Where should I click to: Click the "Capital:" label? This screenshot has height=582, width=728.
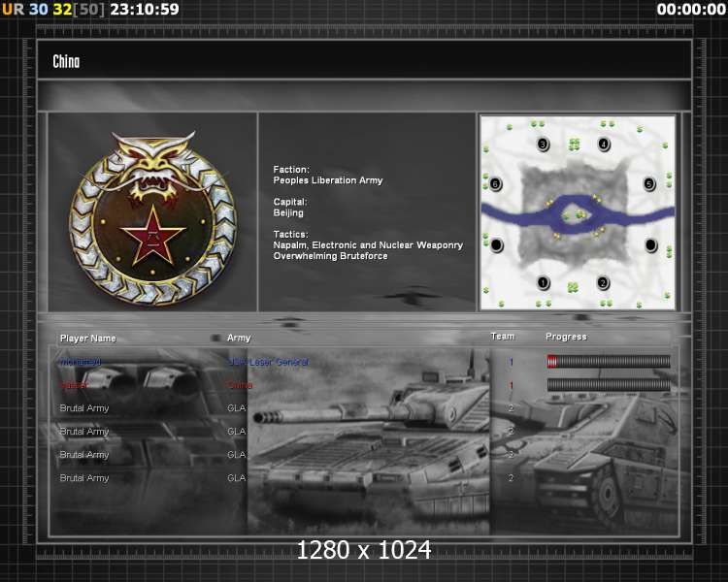[290, 202]
